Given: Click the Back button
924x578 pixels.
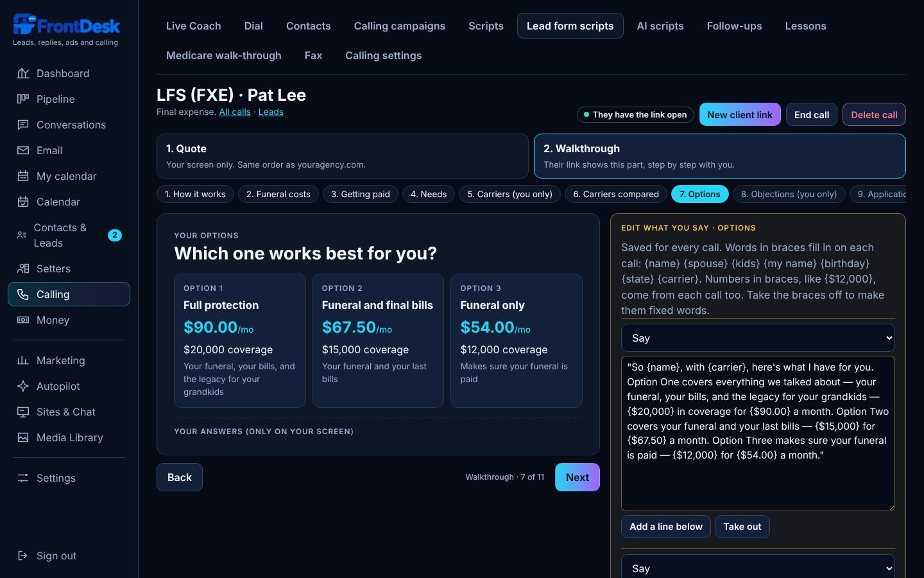Looking at the screenshot, I should [x=180, y=477].
